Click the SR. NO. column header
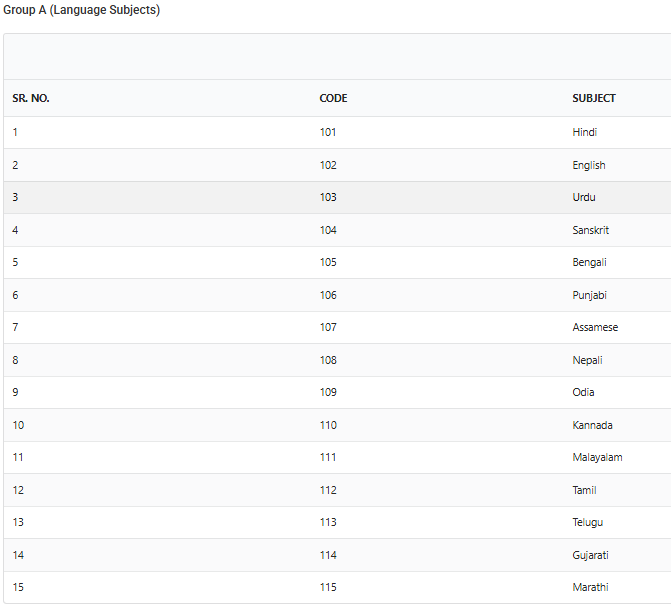Viewport: 671px width, 610px height. 31,98
